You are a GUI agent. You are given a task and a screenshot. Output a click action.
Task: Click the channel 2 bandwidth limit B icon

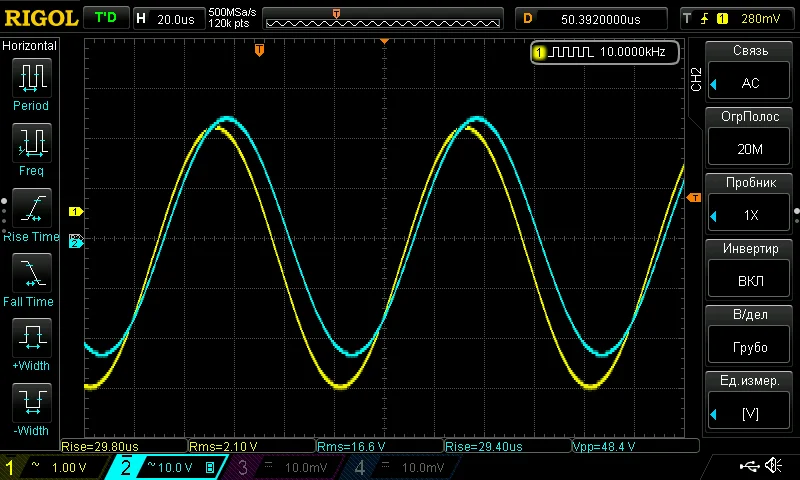tap(210, 468)
